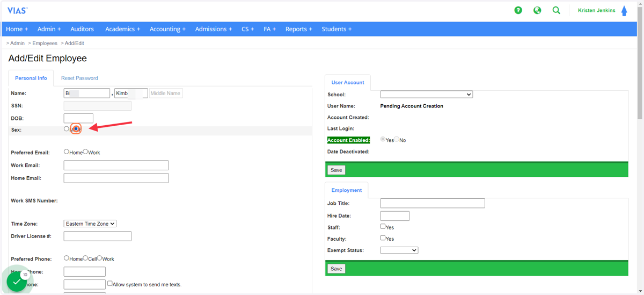Screen dimensions: 644x295
Task: Click the green globe icon
Action: click(x=537, y=10)
